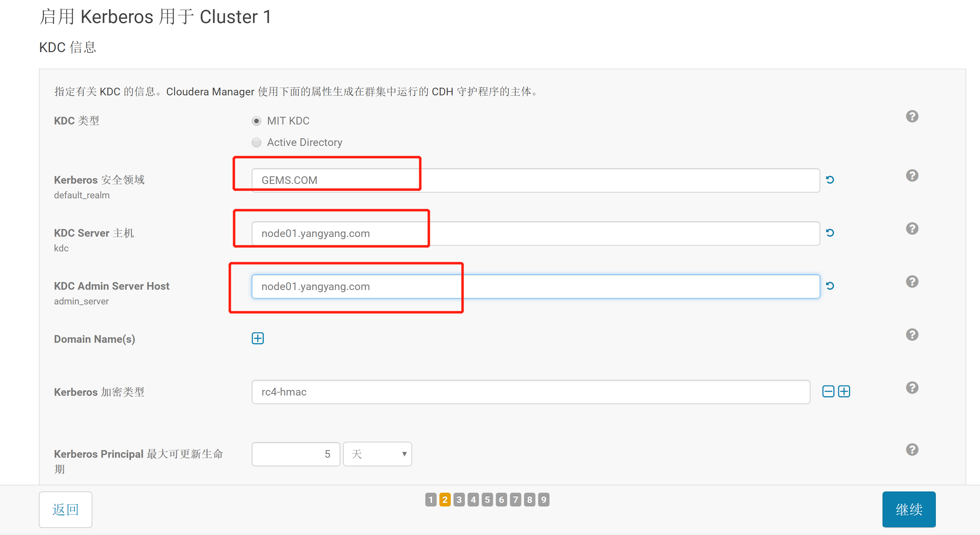Go to wizard step 6
The height and width of the screenshot is (535, 980).
click(501, 500)
